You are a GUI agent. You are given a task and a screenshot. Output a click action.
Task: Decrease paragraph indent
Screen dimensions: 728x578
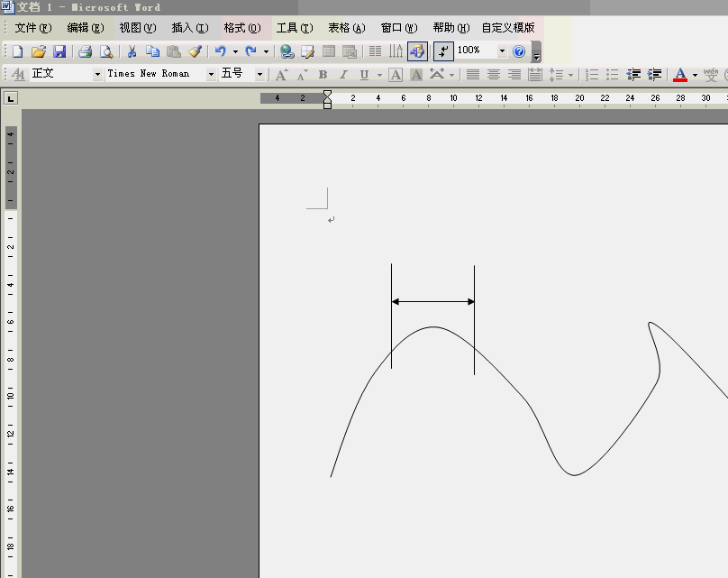click(x=633, y=75)
